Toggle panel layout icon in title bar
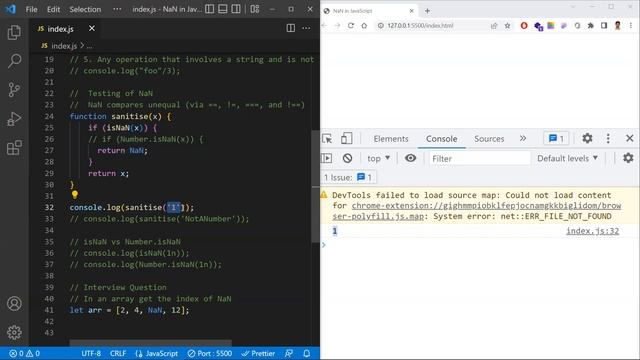The image size is (640, 360). 222,9
